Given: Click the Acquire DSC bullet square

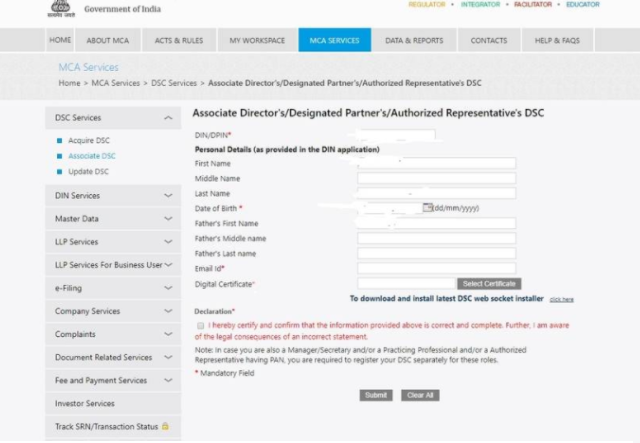Looking at the screenshot, I should coord(59,141).
